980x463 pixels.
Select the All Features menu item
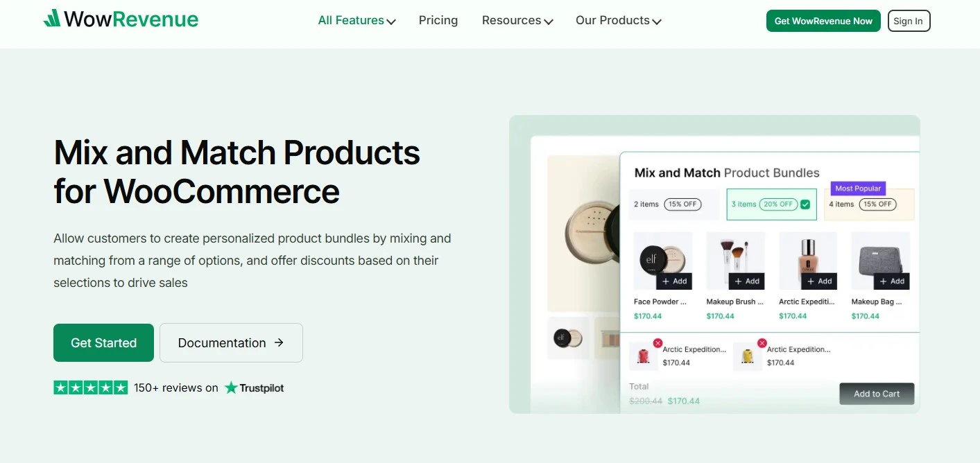pos(351,20)
